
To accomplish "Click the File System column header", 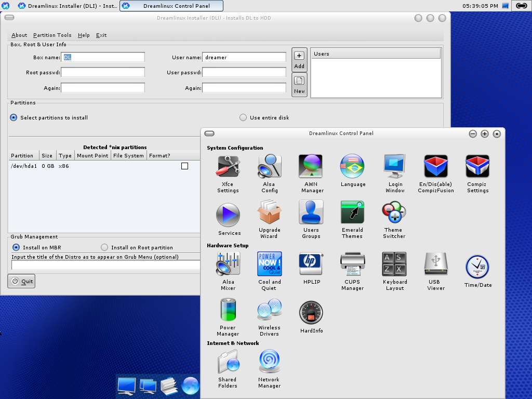I will click(129, 155).
